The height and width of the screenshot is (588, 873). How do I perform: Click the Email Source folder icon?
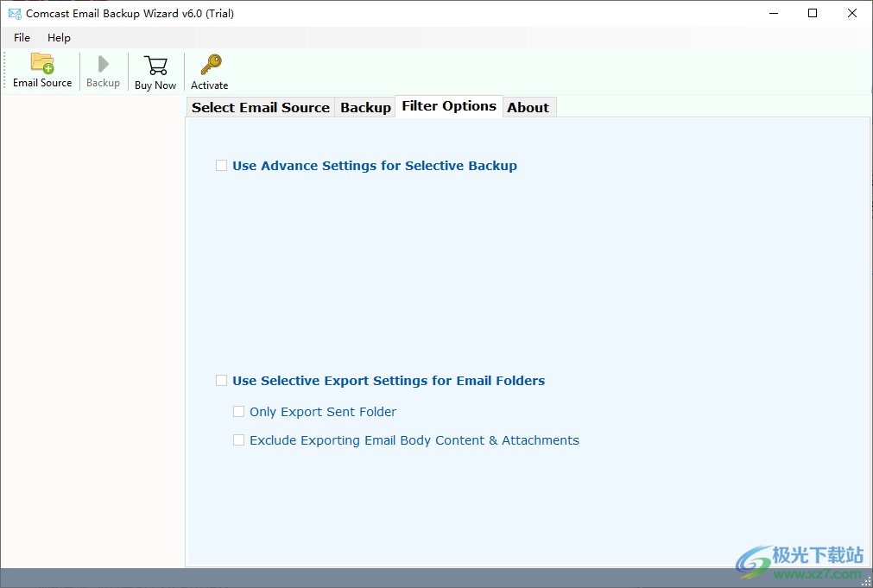point(42,63)
